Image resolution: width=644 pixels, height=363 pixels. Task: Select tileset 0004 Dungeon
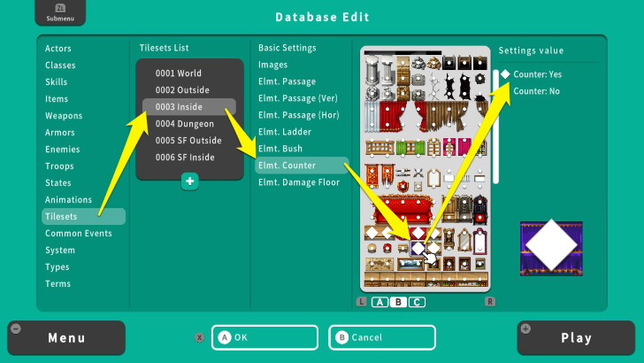185,124
